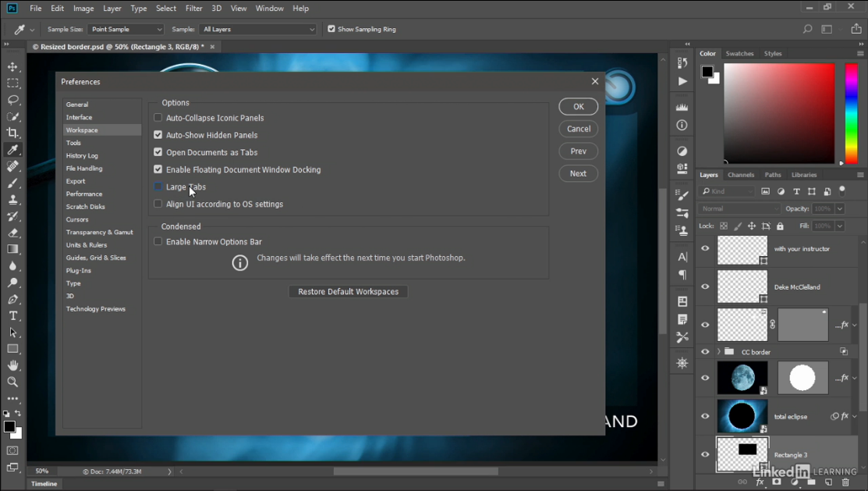Hide the total eclipse layer
The height and width of the screenshot is (491, 868).
pos(705,416)
